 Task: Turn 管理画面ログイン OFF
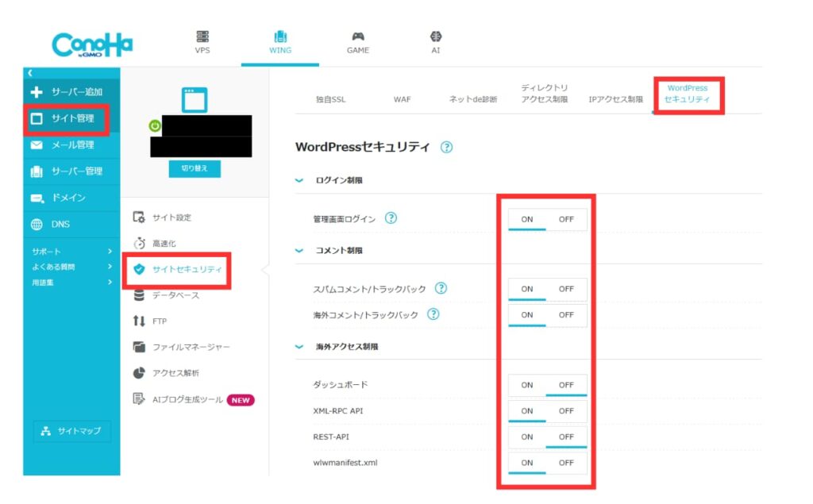pyautogui.click(x=566, y=219)
